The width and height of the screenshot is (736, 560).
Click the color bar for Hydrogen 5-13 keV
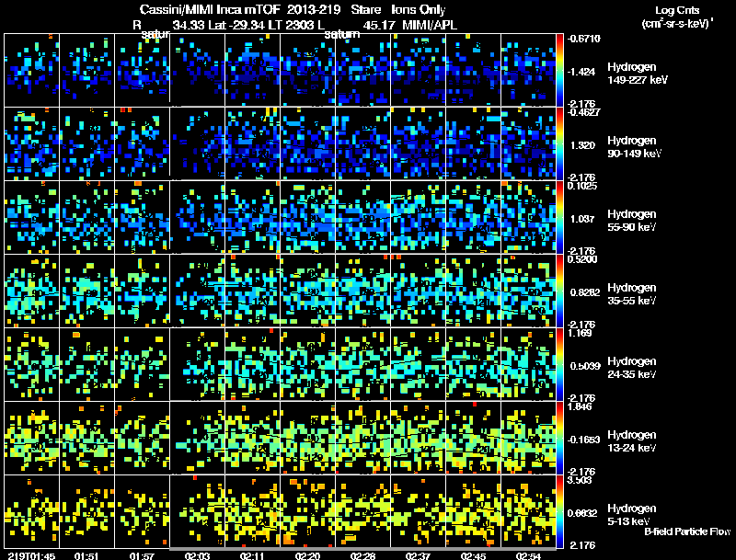[x=560, y=511]
